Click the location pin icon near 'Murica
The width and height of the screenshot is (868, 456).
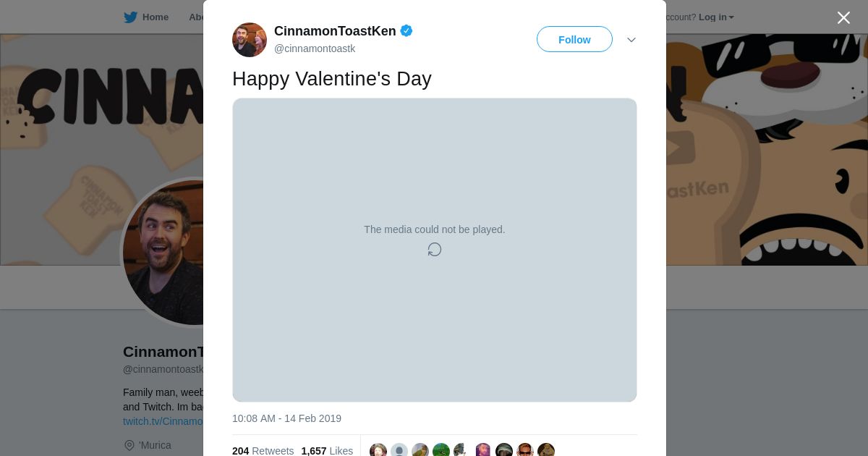point(129,445)
